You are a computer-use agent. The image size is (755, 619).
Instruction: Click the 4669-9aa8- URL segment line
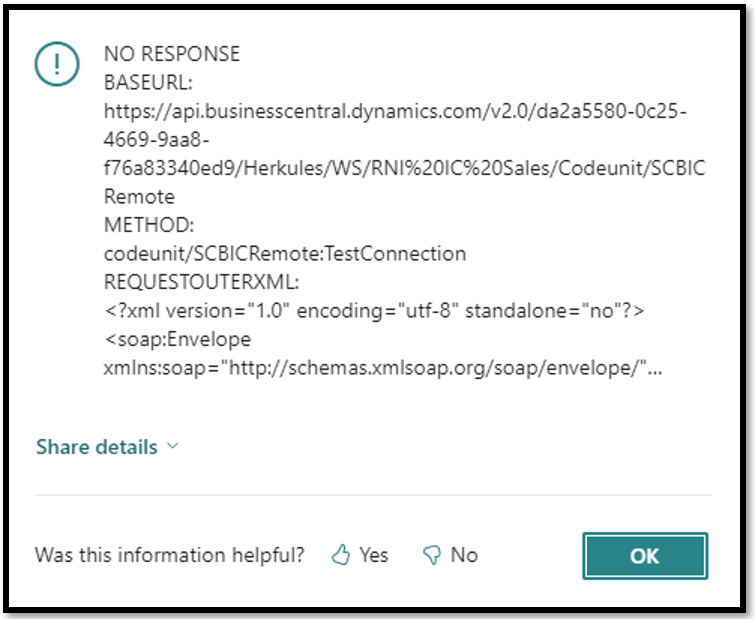[x=156, y=140]
